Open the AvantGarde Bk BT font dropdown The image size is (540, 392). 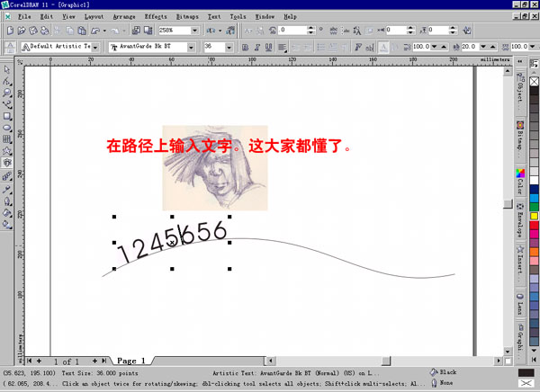[191, 47]
